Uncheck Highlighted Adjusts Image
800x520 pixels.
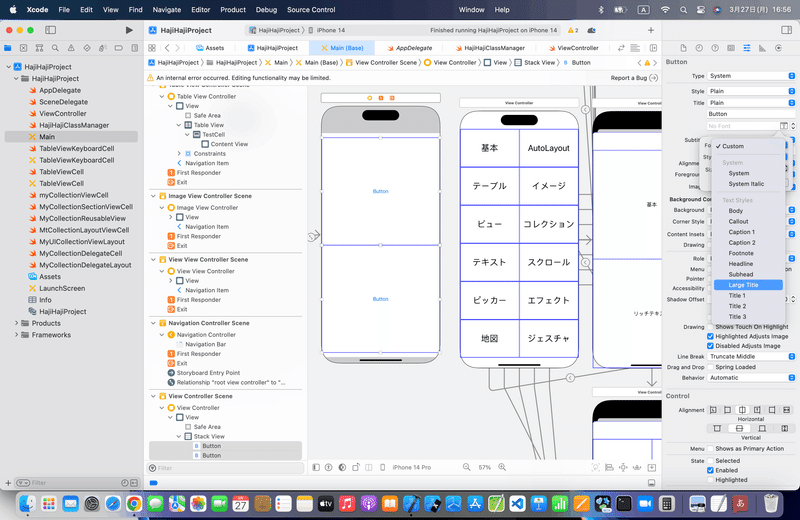710,336
